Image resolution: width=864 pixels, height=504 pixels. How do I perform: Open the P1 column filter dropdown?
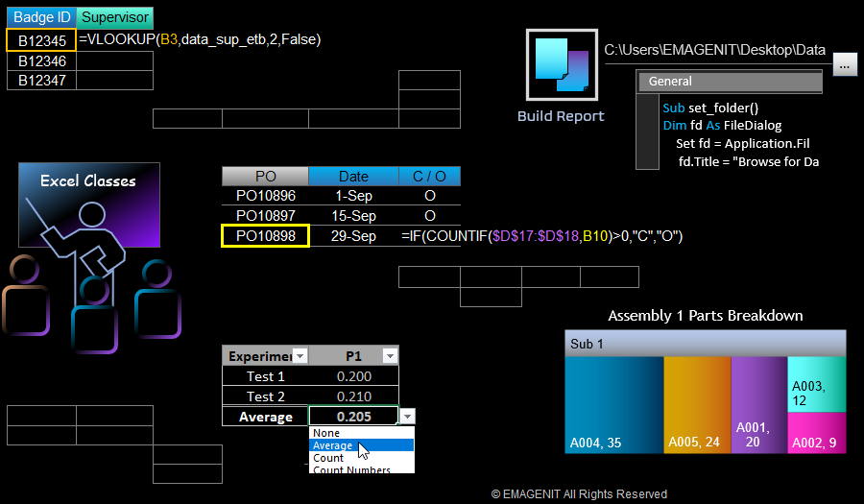coord(389,356)
